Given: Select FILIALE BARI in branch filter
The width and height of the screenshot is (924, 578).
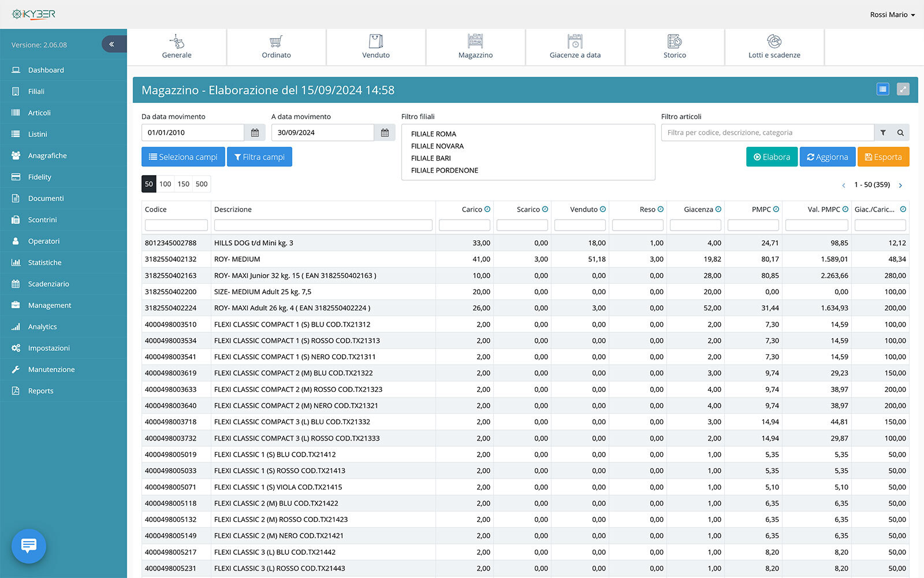Looking at the screenshot, I should pos(431,158).
